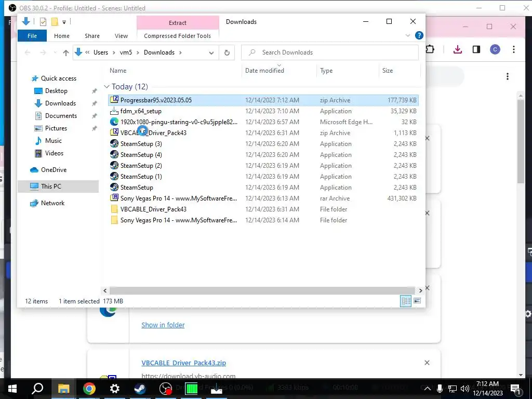Open the Compressed Folder Tools tab

[178, 36]
